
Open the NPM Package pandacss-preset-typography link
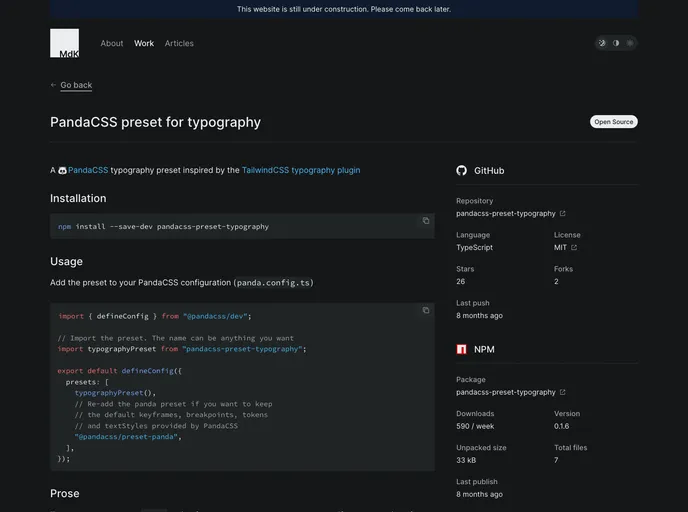click(x=505, y=392)
